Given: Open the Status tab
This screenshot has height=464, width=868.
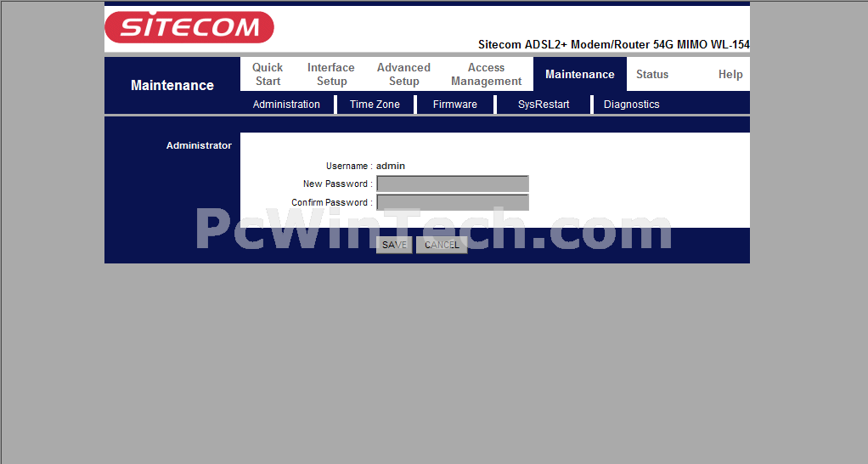Looking at the screenshot, I should point(652,74).
